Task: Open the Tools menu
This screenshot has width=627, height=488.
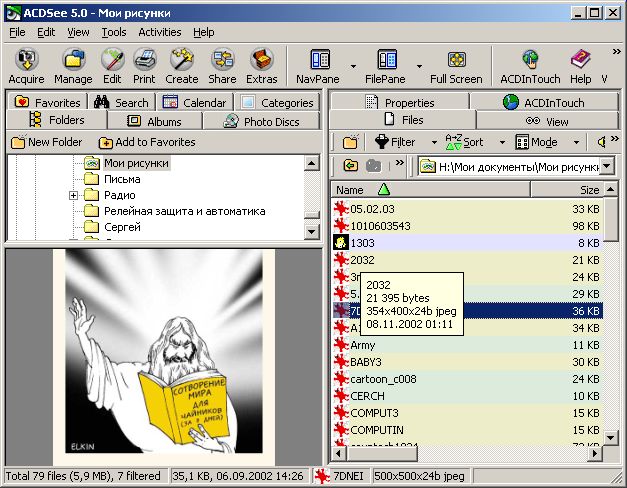Action: click(x=114, y=32)
